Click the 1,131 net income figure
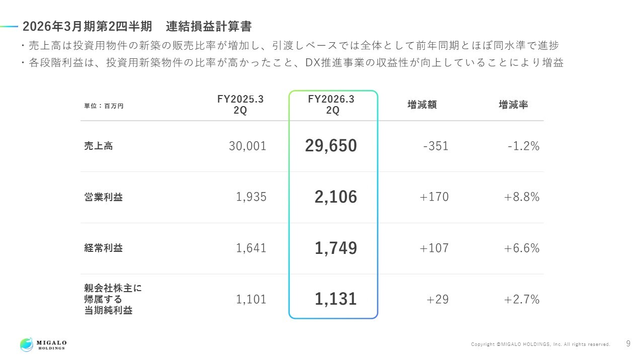644x362 pixels. pyautogui.click(x=336, y=299)
